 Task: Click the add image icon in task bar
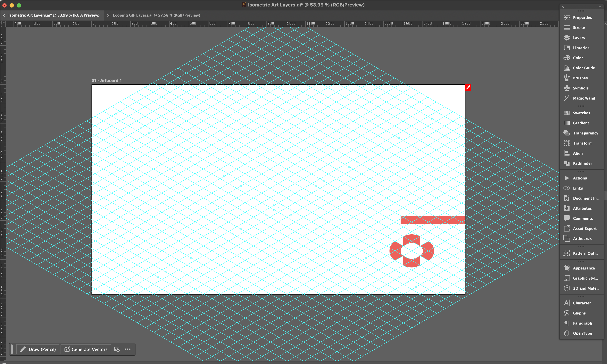pos(117,349)
